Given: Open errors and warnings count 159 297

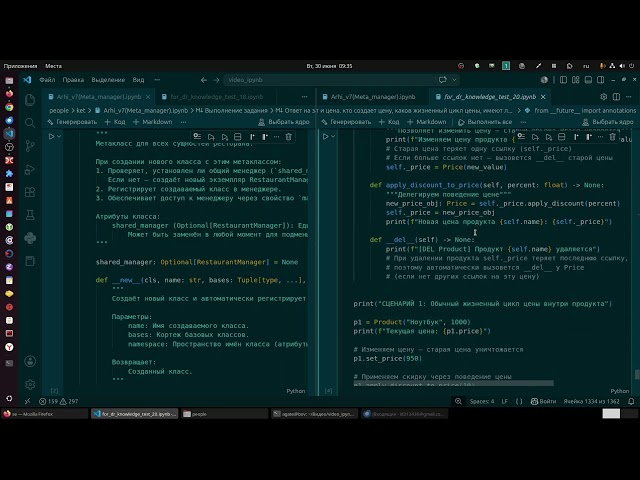Looking at the screenshot, I should pos(58,401).
